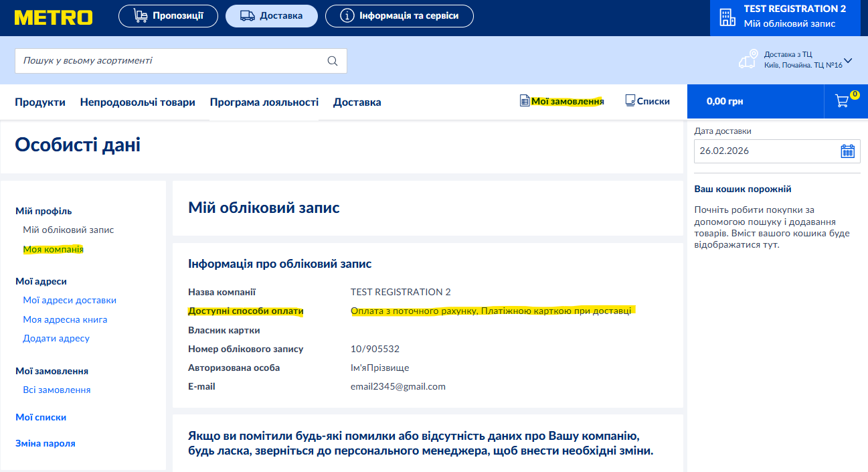Click the Ім'яПрізвище authorized person value
This screenshot has height=472, width=868.
379,368
